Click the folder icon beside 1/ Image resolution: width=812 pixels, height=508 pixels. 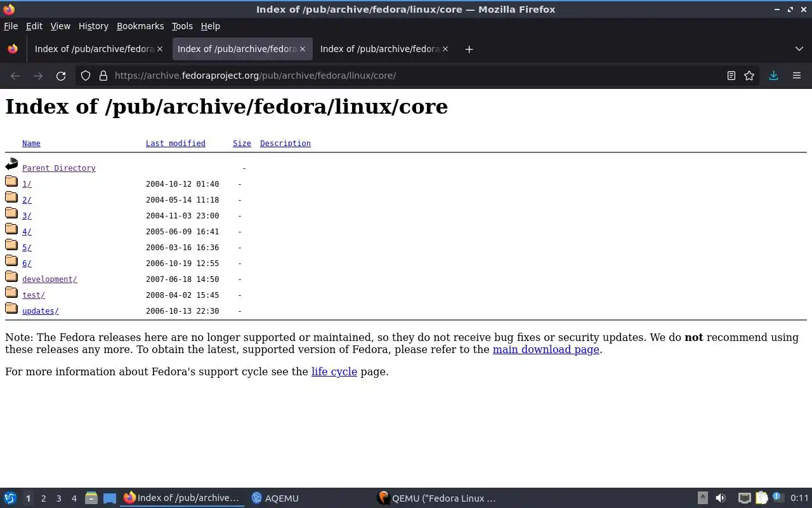click(11, 182)
